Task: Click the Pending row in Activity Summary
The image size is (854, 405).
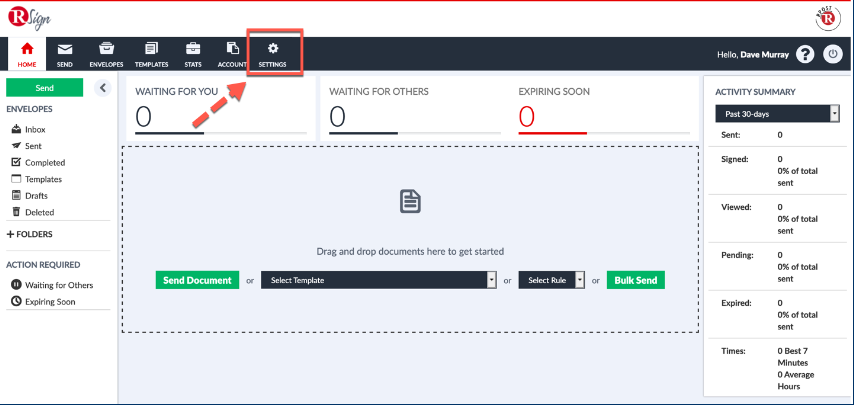Action: coord(777,267)
